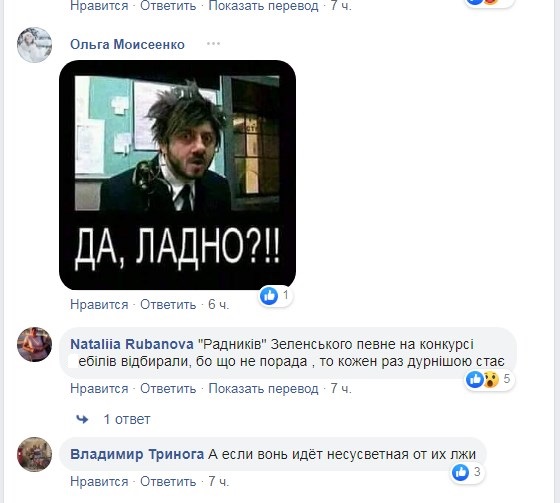Click the wow emoji on Rubanova's comment

491,379
